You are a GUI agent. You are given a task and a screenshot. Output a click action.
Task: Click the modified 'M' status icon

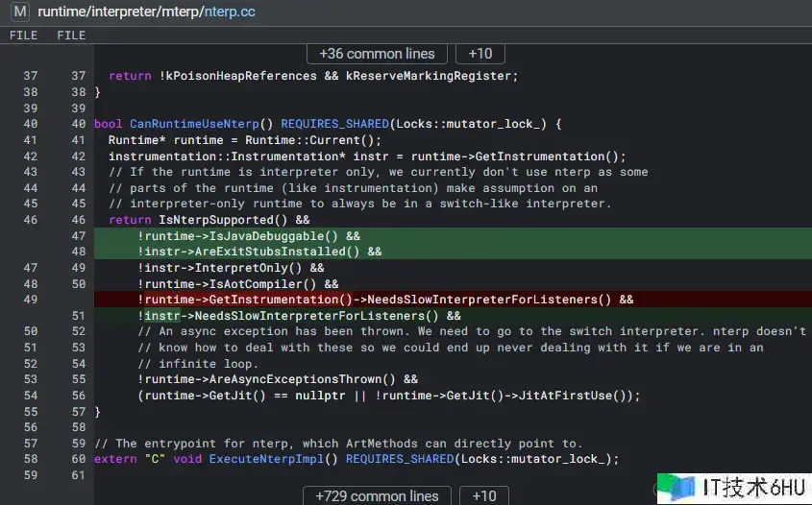(x=20, y=12)
